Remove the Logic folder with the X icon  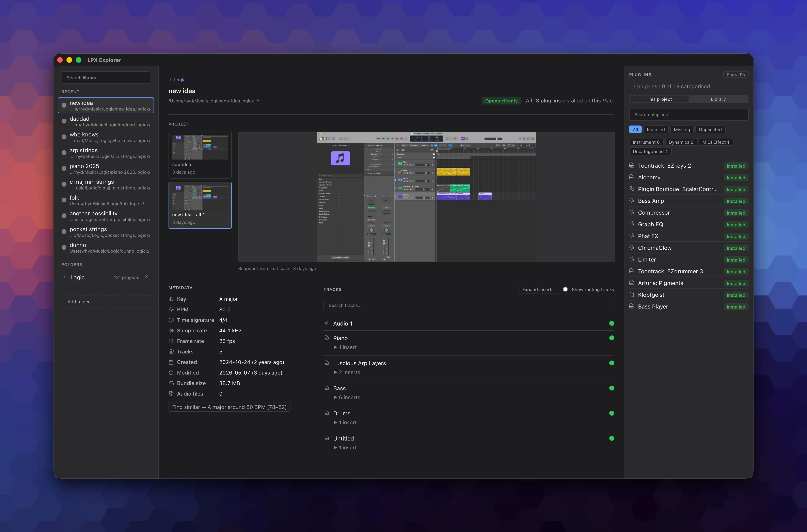pyautogui.click(x=146, y=277)
